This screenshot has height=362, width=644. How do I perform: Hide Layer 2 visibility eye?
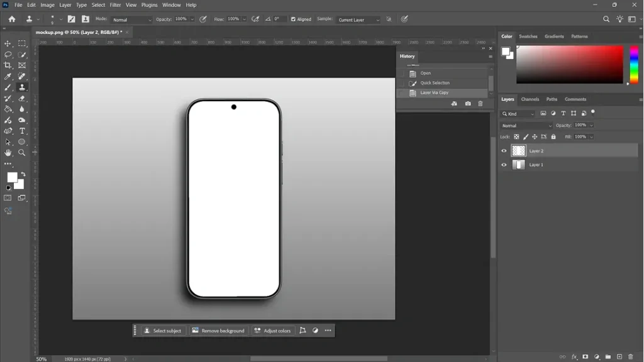pyautogui.click(x=504, y=151)
